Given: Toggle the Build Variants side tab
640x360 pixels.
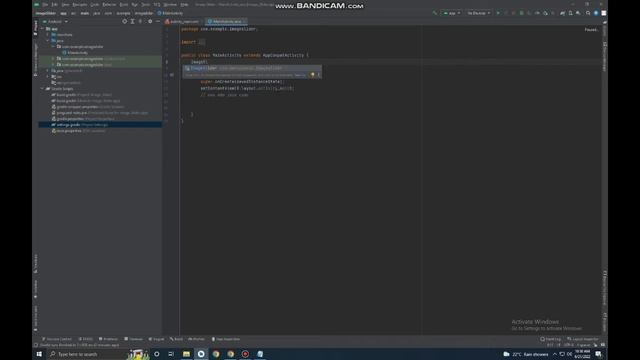Looking at the screenshot, I should [x=36, y=319].
